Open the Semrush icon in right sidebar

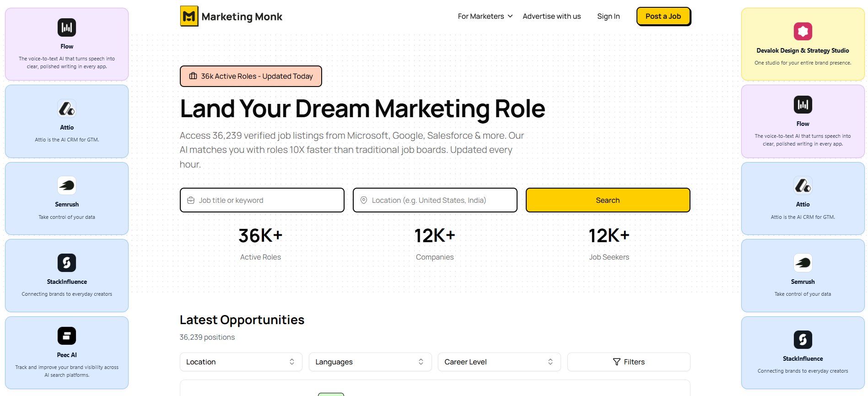point(803,263)
